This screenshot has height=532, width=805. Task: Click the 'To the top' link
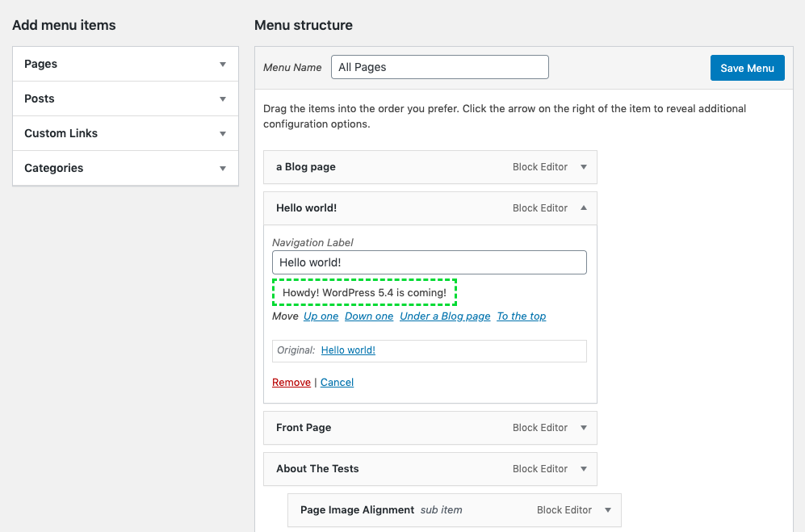tap(521, 316)
